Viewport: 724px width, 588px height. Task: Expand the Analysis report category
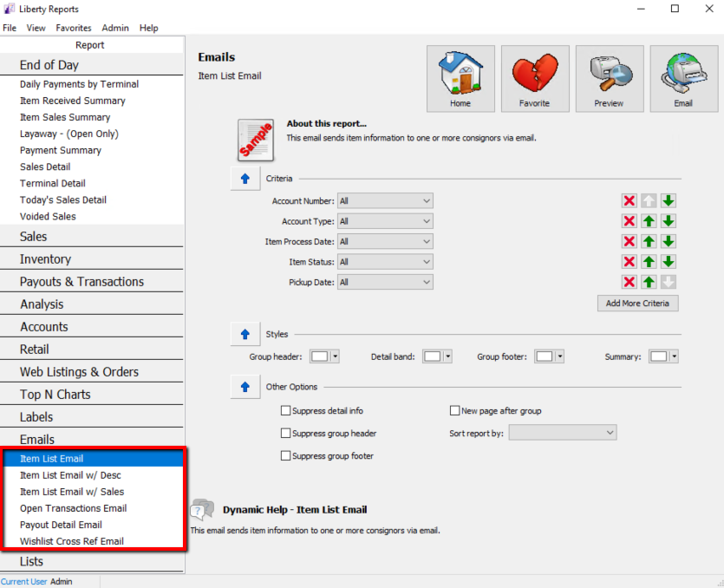pyautogui.click(x=92, y=304)
